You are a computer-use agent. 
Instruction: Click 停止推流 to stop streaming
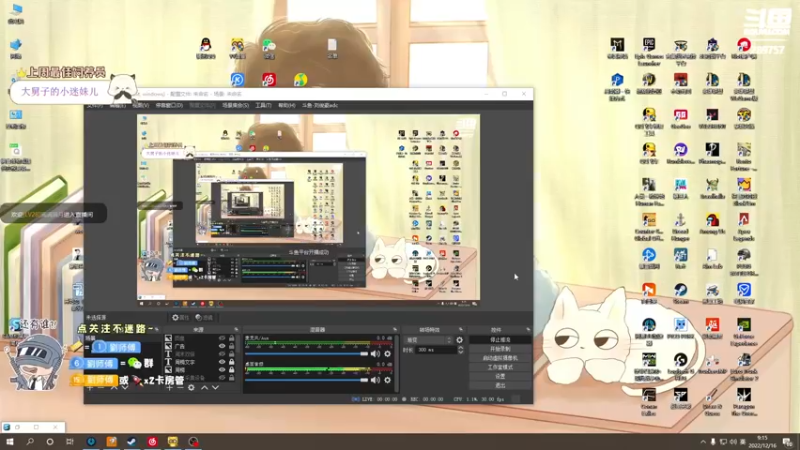[x=500, y=340]
